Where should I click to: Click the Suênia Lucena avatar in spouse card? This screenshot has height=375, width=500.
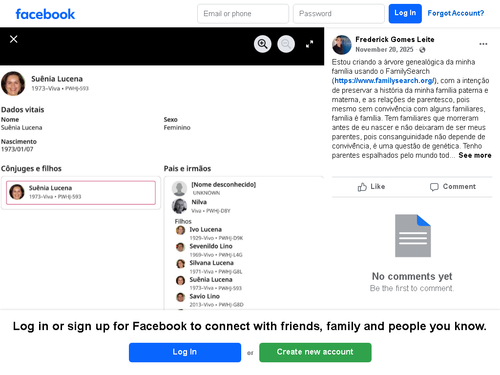[17, 192]
